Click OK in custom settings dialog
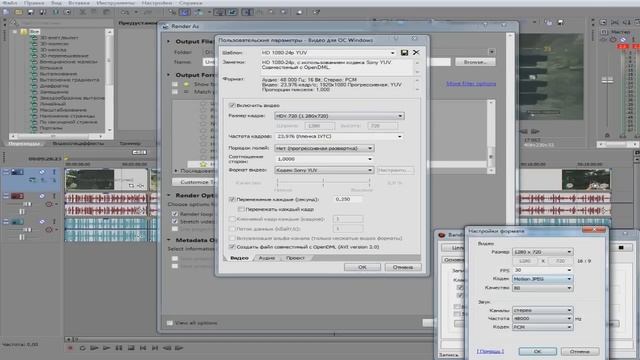This screenshot has height=360, width=640. point(362,267)
